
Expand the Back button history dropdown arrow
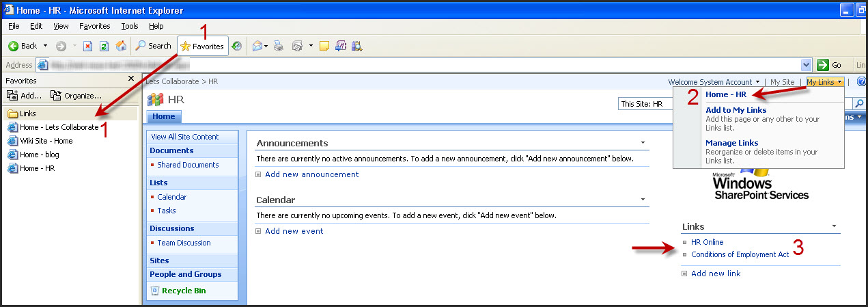point(46,46)
